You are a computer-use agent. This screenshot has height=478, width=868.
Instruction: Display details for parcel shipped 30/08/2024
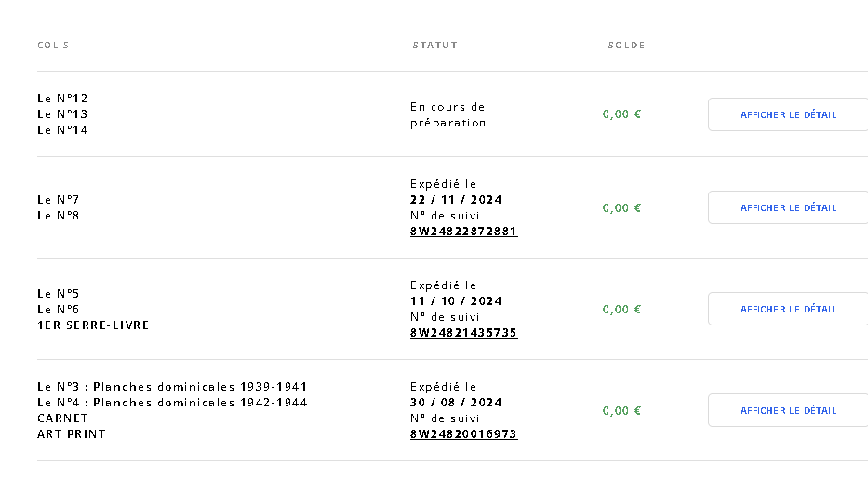click(788, 410)
